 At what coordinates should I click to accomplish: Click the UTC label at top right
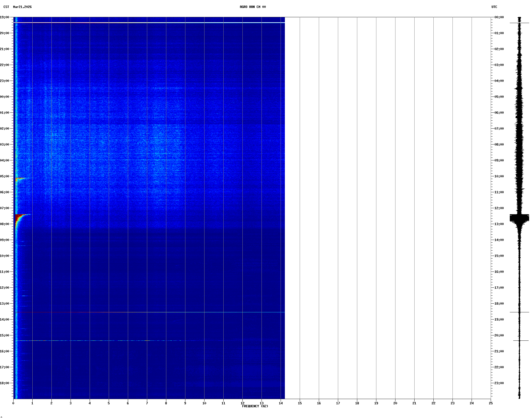tap(494, 7)
